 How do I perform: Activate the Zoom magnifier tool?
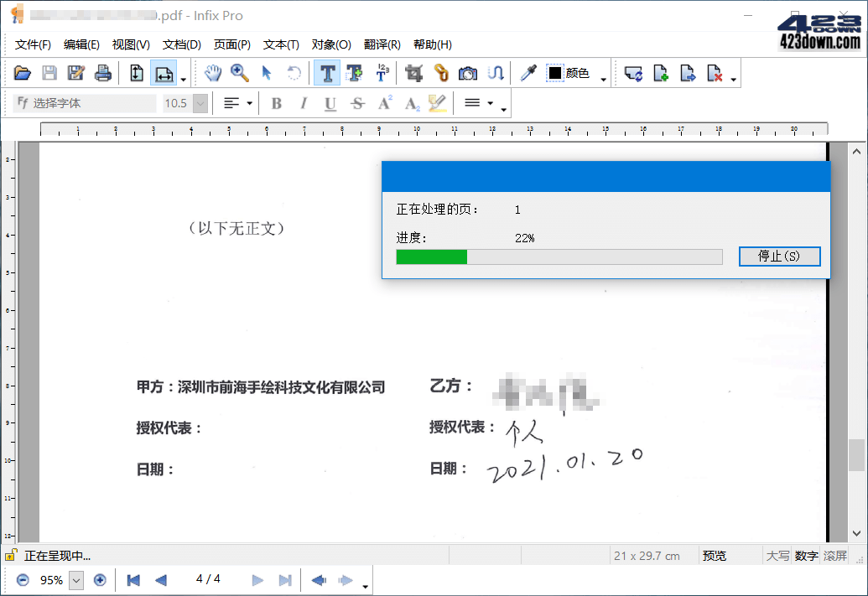pos(240,73)
